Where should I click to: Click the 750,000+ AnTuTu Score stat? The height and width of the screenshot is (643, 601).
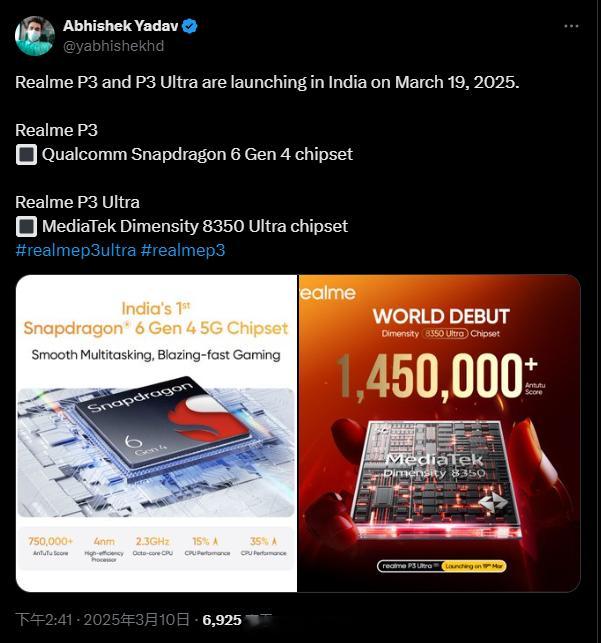coord(50,546)
